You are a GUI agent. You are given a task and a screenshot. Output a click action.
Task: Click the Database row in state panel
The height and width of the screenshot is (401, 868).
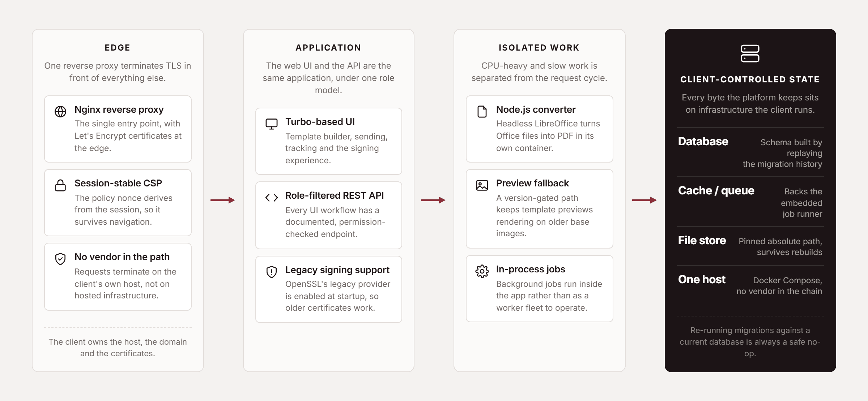point(750,152)
